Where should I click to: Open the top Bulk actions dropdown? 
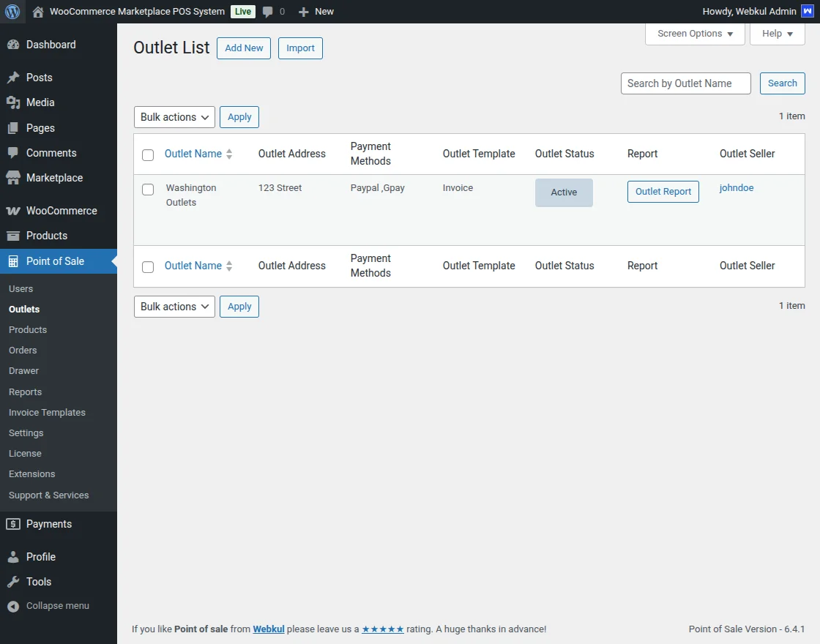click(175, 117)
